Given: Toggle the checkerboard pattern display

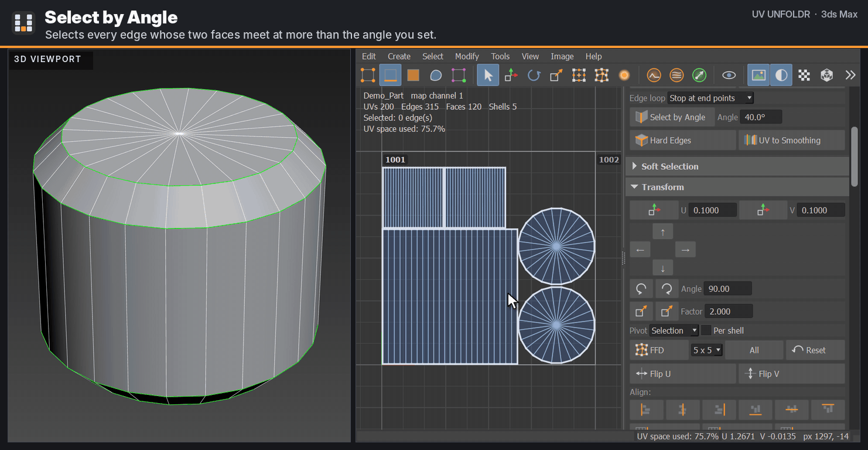Looking at the screenshot, I should 804,75.
